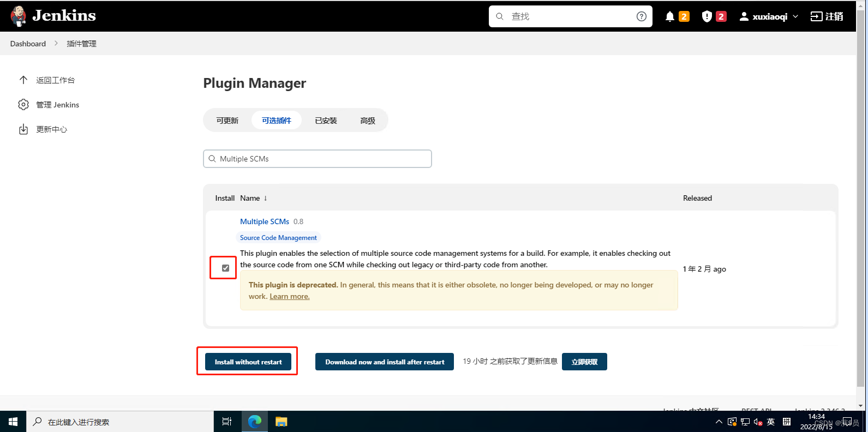
Task: Open Microsoft Edge on the taskbar
Action: [255, 422]
